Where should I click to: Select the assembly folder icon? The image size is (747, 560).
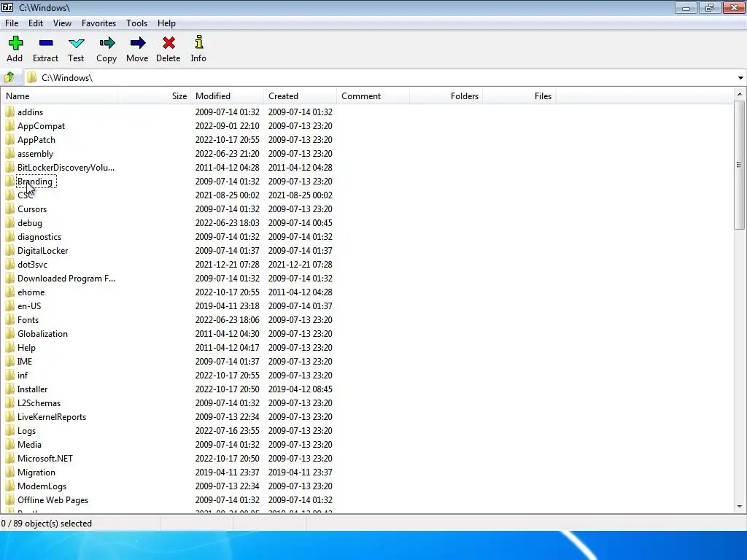pos(9,153)
